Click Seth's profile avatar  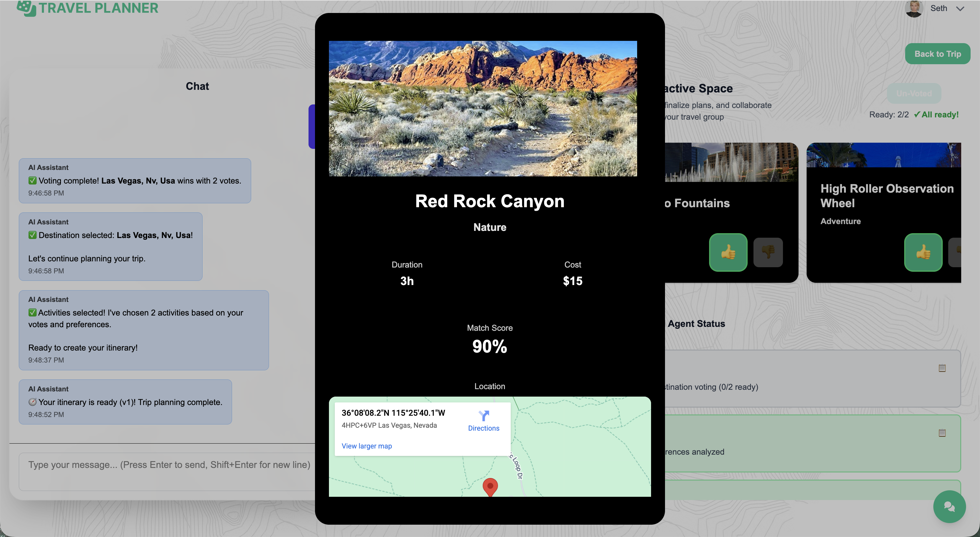(914, 8)
